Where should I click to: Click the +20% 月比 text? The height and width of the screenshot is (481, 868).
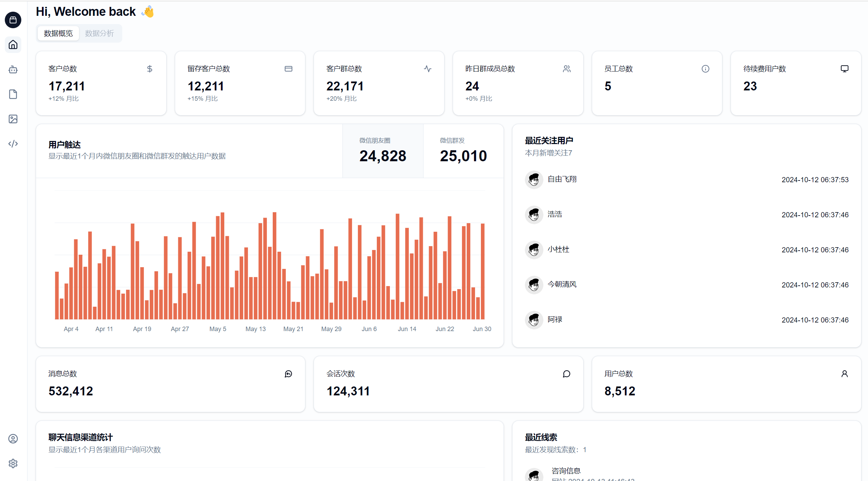click(x=341, y=99)
